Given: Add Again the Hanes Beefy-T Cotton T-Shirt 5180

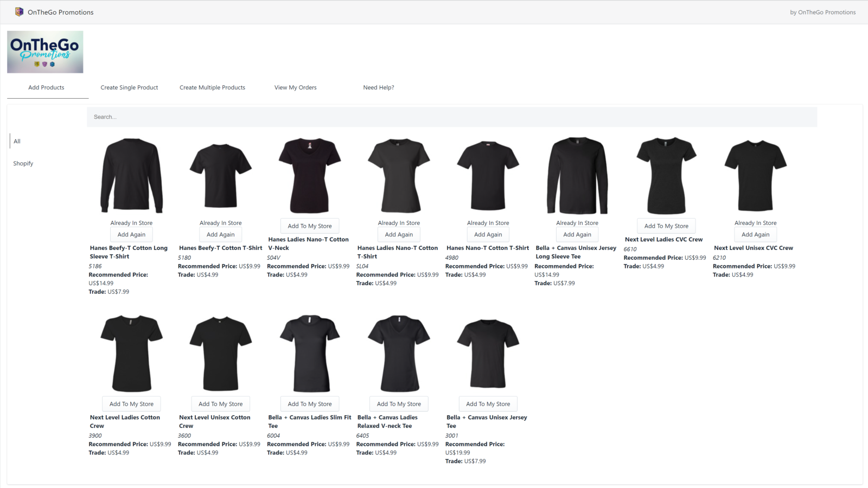Looking at the screenshot, I should pyautogui.click(x=221, y=235).
